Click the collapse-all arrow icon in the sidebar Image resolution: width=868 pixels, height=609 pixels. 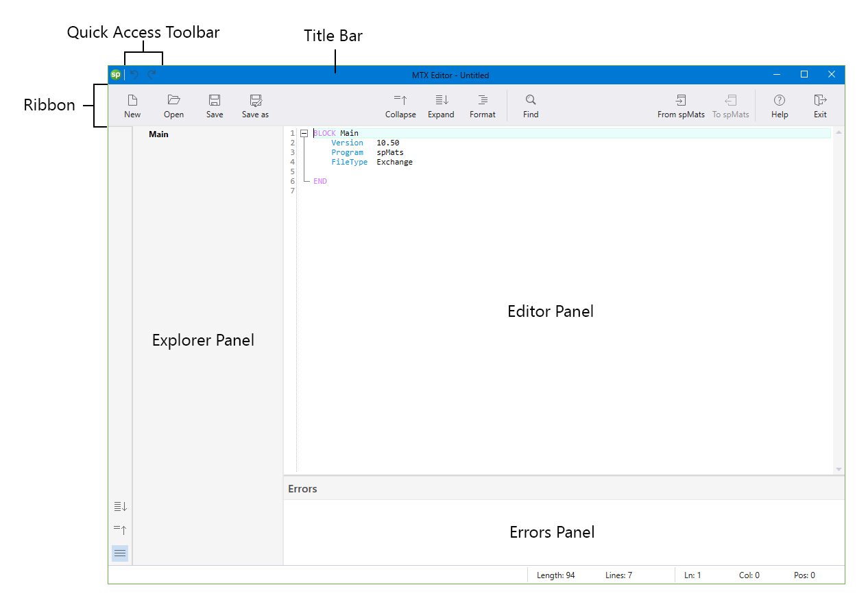(x=120, y=529)
